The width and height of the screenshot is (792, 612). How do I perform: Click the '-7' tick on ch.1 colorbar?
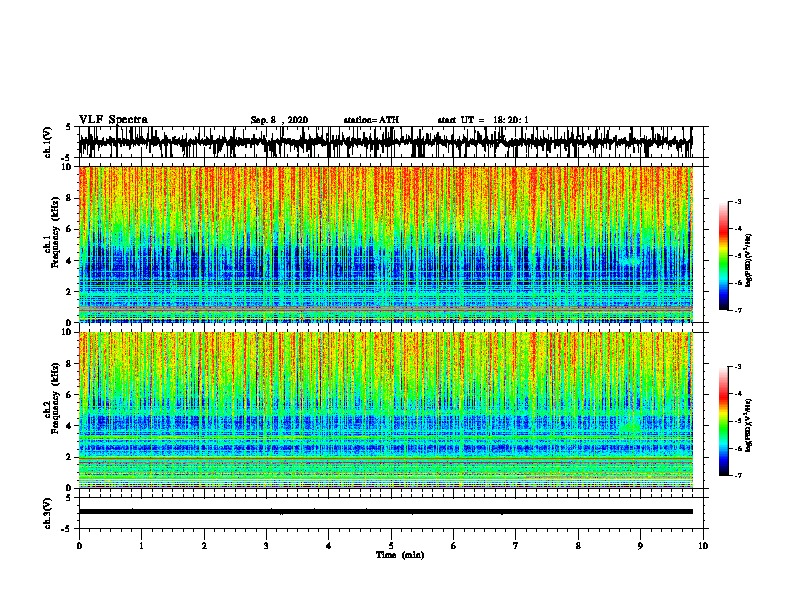(x=738, y=310)
